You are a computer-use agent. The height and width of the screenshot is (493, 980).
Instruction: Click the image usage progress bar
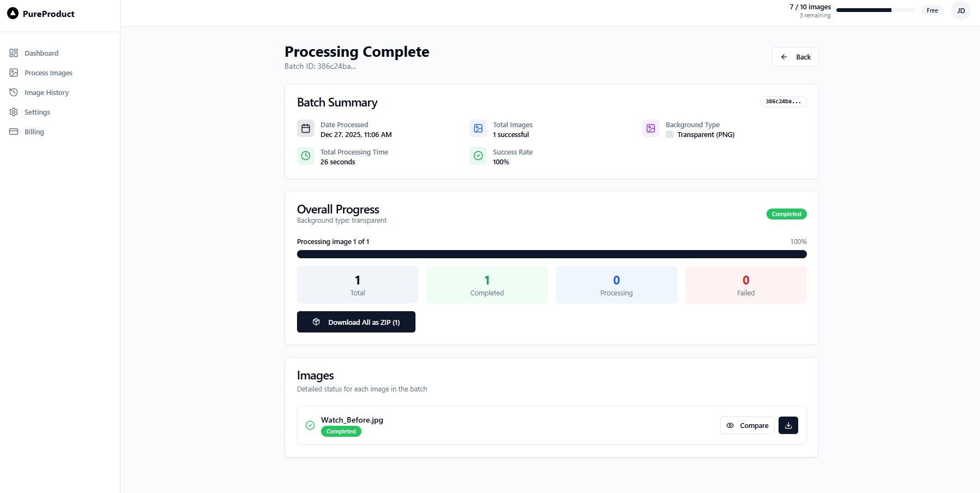pos(876,10)
